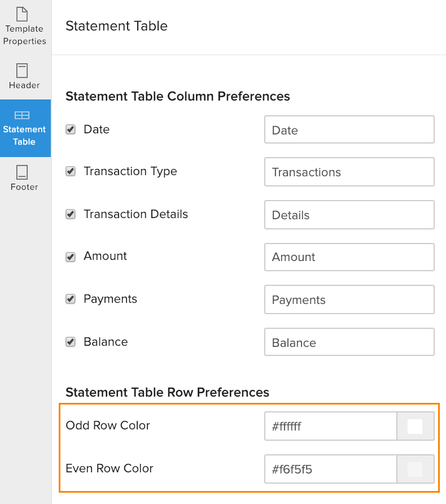Screen dimensions: 446x504
Task: Open the Footer section
Action: pyautogui.click(x=24, y=176)
